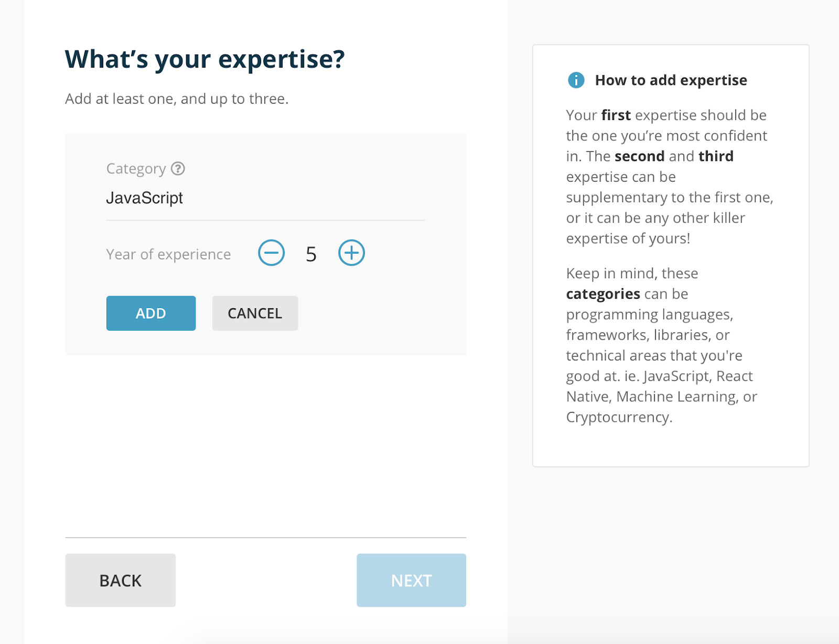Click the Category label above JavaScript
The height and width of the screenshot is (644, 839).
coord(137,169)
